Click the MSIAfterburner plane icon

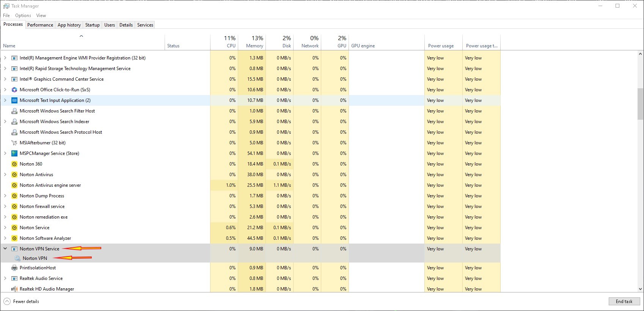click(x=14, y=143)
